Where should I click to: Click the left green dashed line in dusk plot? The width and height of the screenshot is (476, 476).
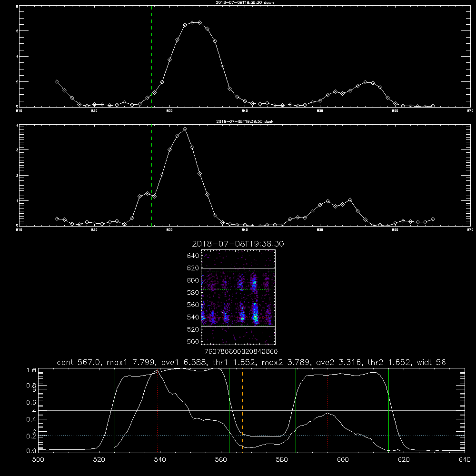(151, 175)
